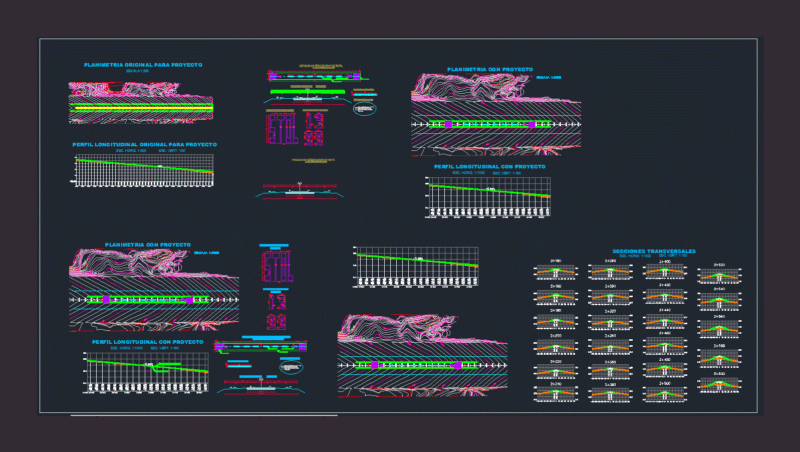Click the cross section labeled 2+220
The image size is (800, 452).
556,370
